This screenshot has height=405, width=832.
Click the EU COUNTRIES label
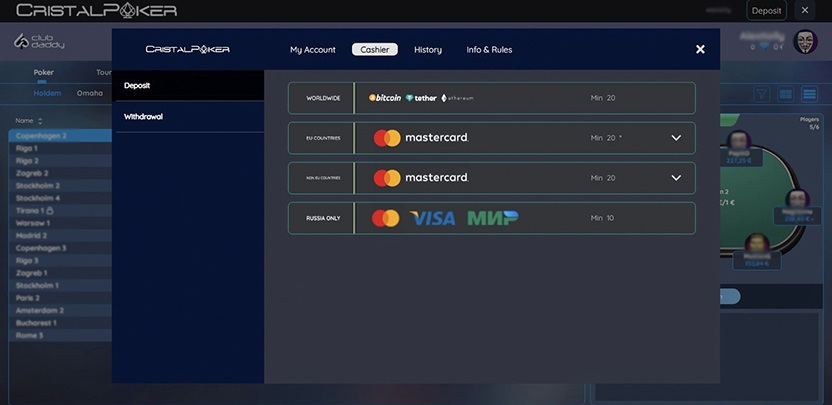tap(323, 138)
